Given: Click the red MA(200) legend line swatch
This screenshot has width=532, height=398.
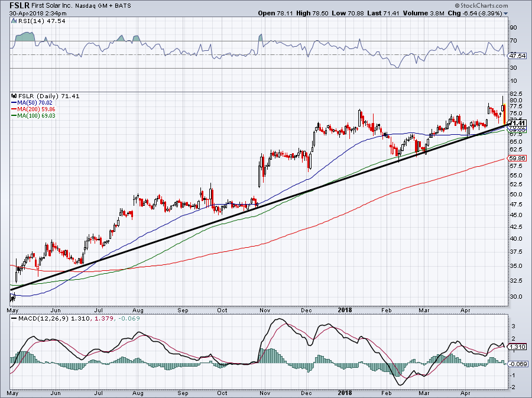Looking at the screenshot, I should [14, 109].
